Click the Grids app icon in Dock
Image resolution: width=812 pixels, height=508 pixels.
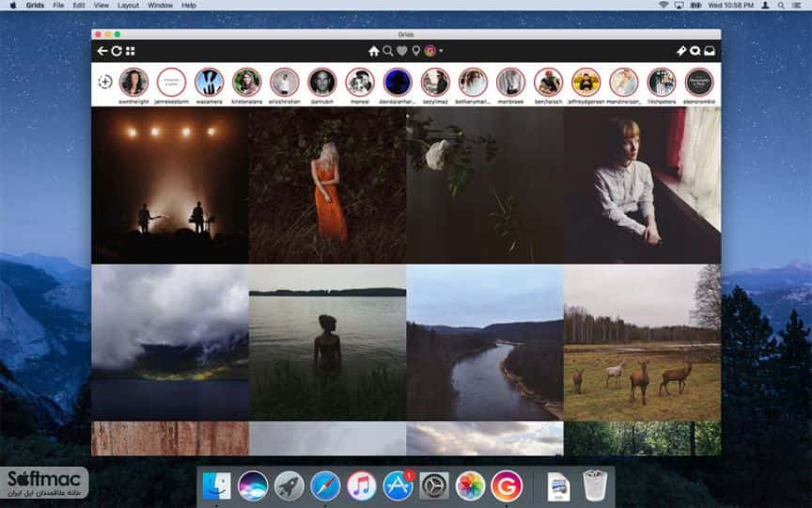click(507, 485)
